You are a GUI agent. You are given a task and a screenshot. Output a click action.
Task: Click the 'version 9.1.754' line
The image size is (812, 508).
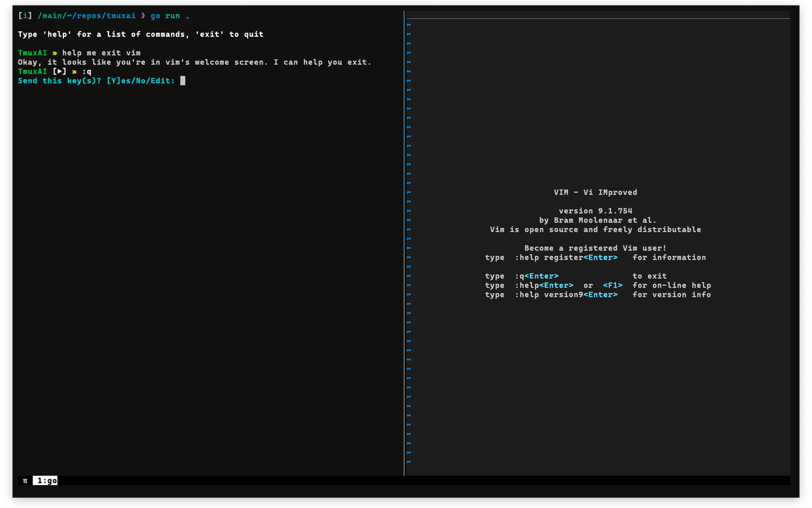coord(596,210)
